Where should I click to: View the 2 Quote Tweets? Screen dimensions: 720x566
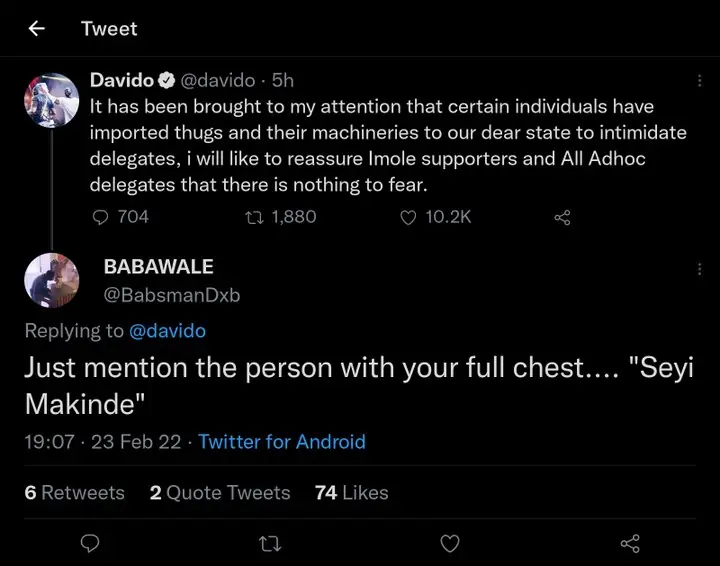(220, 493)
